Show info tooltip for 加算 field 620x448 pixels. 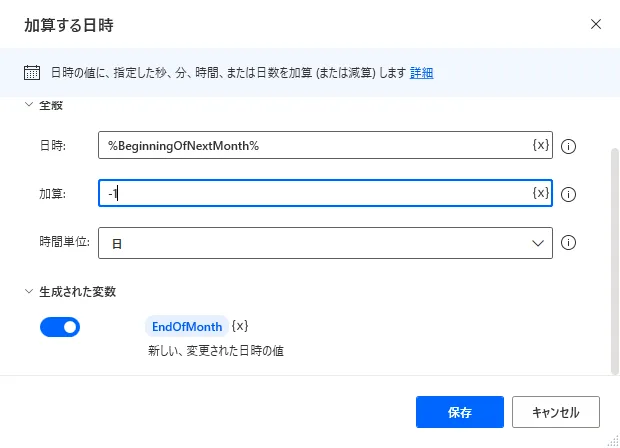point(569,194)
